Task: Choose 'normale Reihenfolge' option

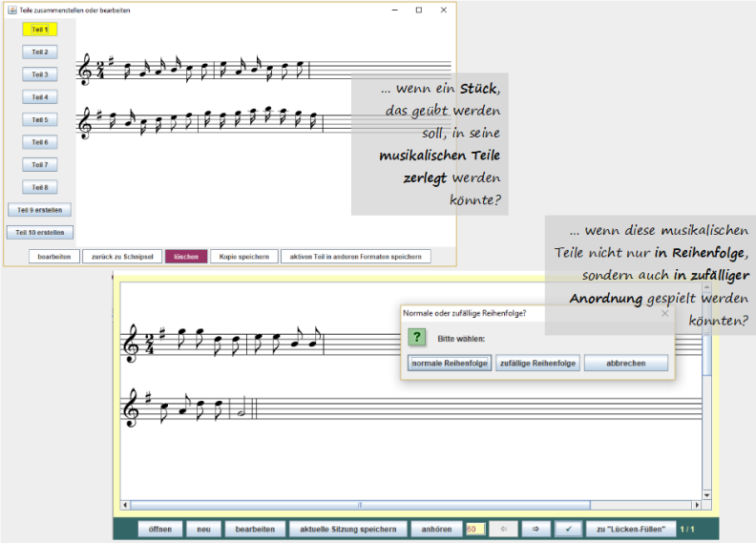Action: point(450,364)
